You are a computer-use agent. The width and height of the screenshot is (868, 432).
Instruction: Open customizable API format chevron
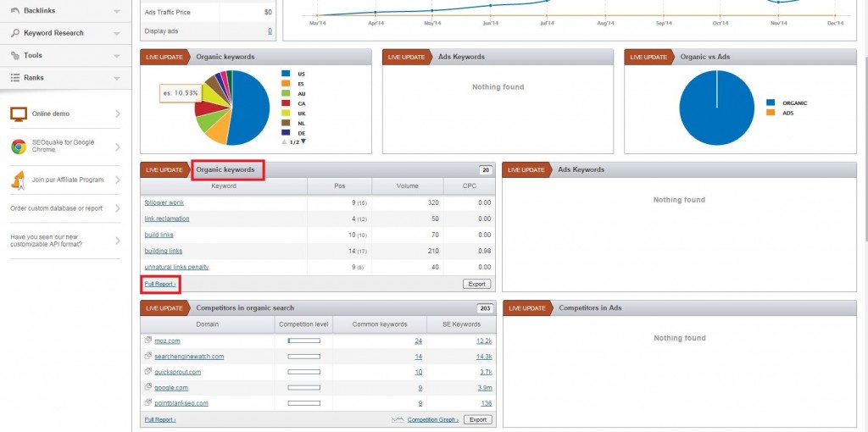pyautogui.click(x=117, y=241)
